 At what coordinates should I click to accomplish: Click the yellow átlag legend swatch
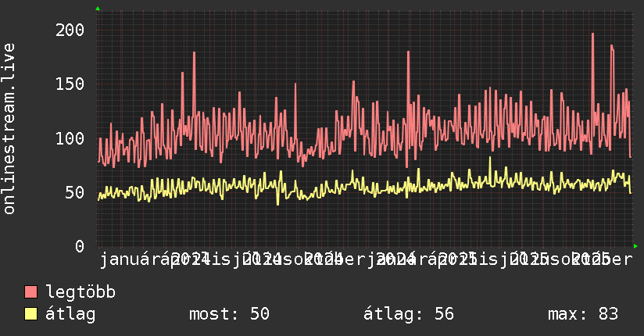tap(30, 313)
